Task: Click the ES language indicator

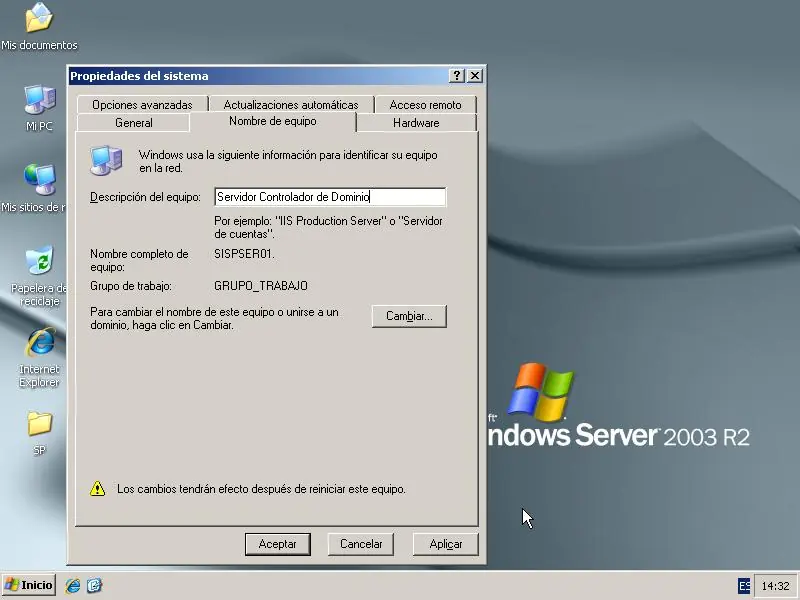Action: 744,586
